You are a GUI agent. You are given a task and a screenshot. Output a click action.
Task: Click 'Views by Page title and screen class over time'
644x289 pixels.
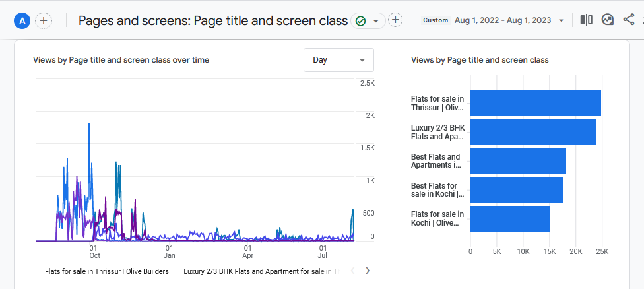[121, 60]
